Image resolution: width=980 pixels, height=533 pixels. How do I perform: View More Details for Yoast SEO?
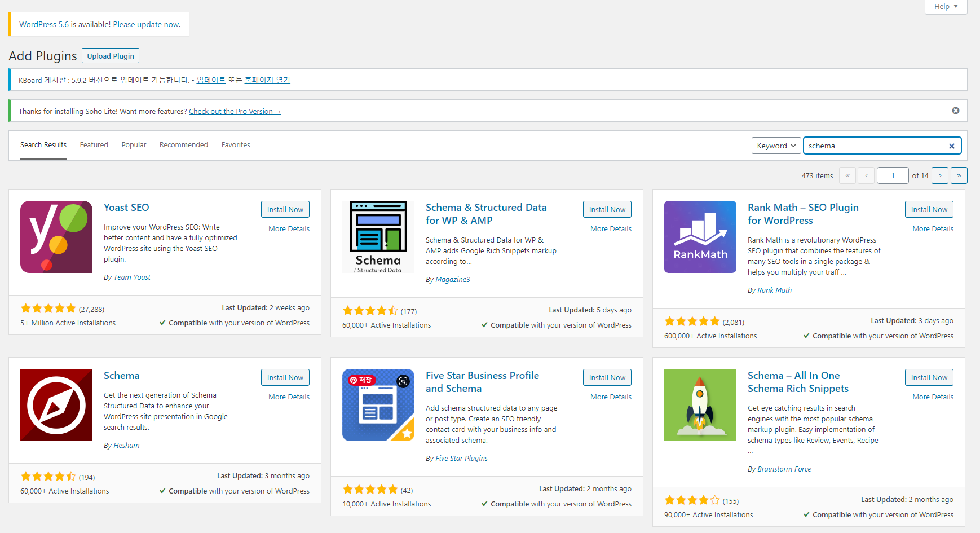tap(289, 229)
